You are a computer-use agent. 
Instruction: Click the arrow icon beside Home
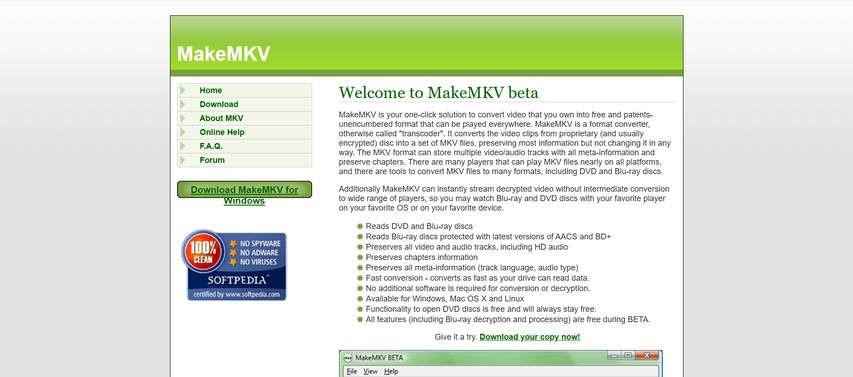coord(183,90)
